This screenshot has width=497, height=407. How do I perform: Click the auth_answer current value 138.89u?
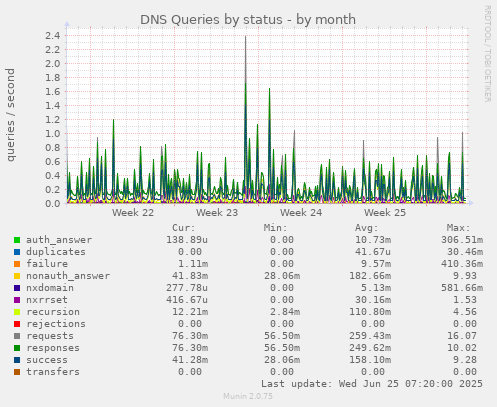click(x=187, y=240)
